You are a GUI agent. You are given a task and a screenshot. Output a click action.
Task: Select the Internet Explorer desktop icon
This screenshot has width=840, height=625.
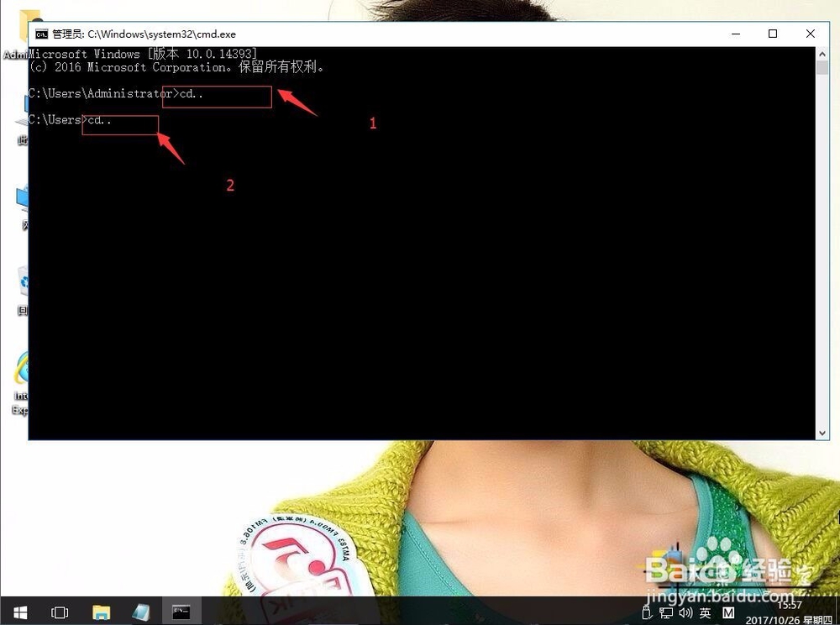click(x=20, y=382)
